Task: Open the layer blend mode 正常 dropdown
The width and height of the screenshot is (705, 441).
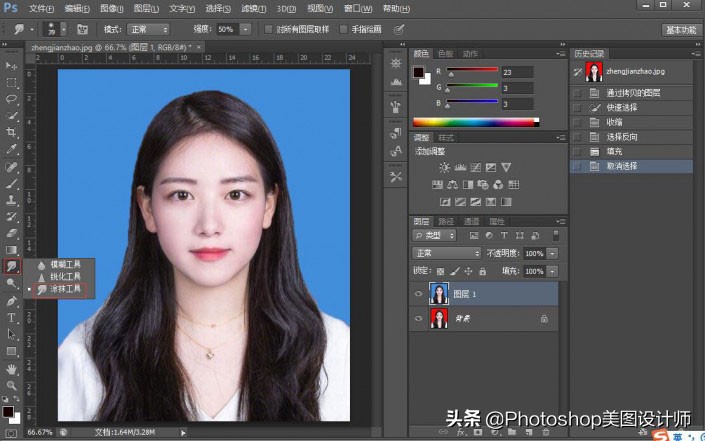Action: 447,254
